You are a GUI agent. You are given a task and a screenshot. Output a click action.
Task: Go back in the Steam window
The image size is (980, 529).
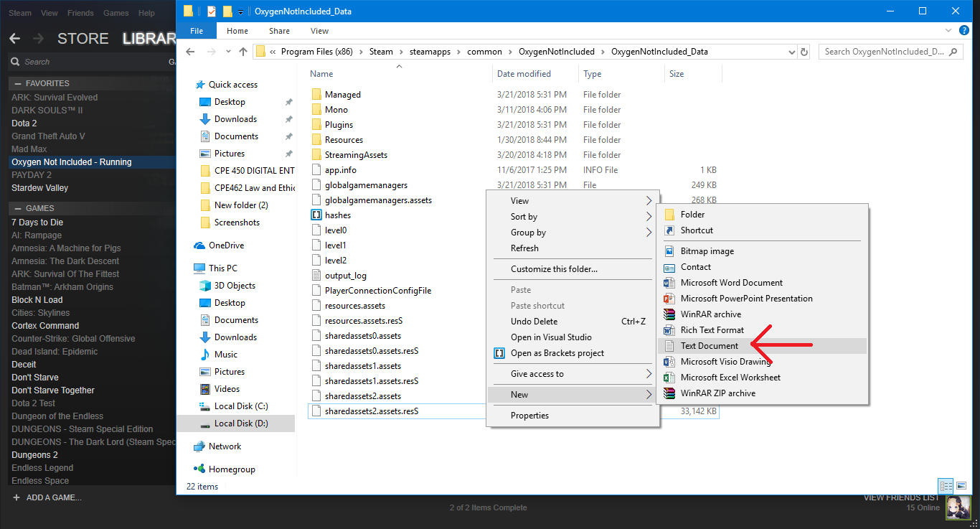(15, 39)
